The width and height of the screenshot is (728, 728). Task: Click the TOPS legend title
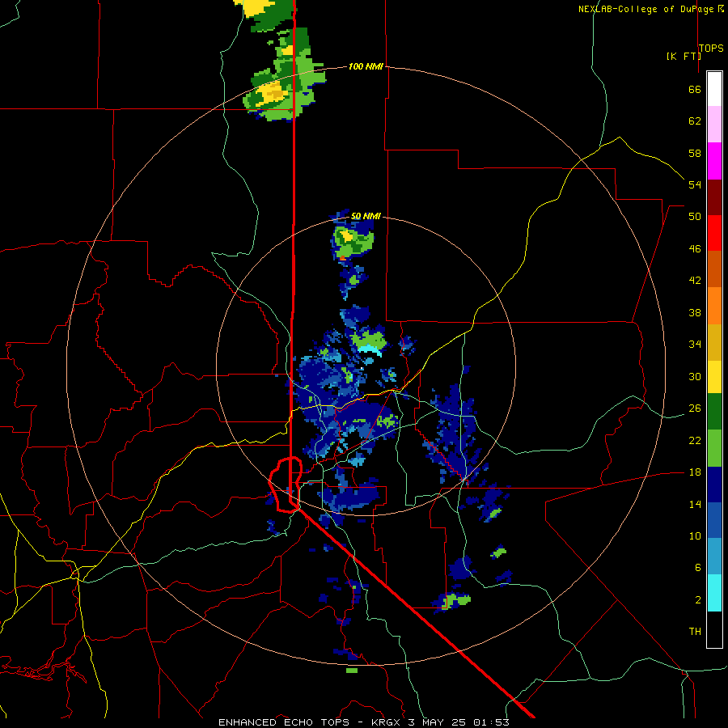[x=711, y=48]
